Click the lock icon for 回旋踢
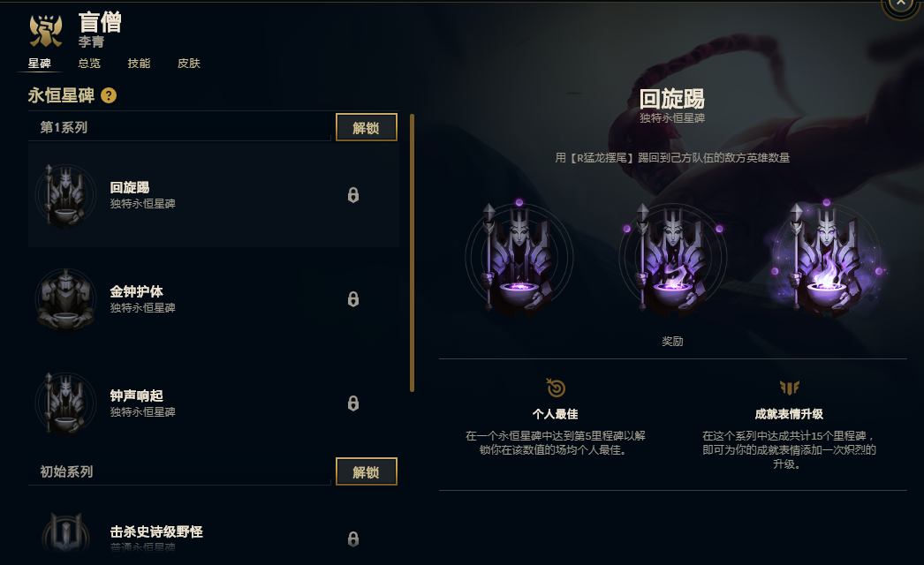Screen dimensions: 924x565 [353, 195]
